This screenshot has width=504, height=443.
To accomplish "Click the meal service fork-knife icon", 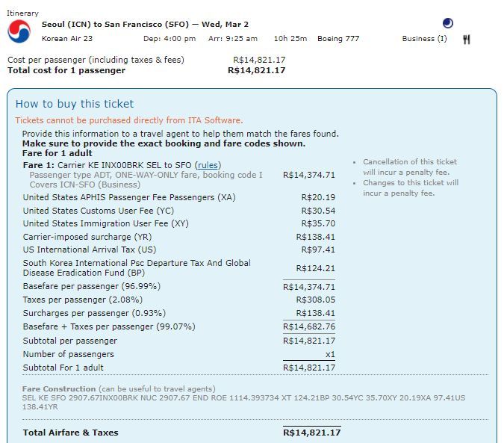I will tap(467, 40).
